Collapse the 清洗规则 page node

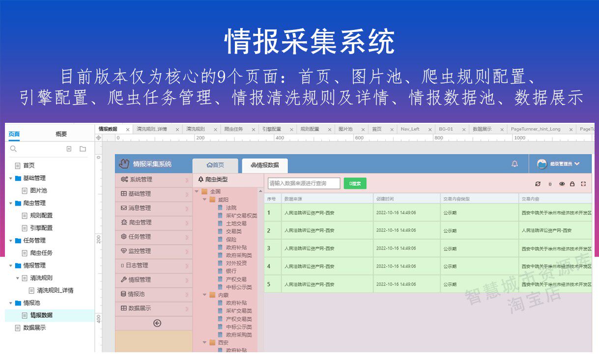(18, 278)
